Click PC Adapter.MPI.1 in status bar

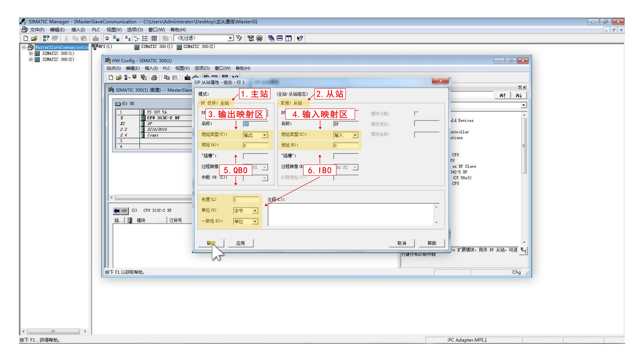[x=467, y=340]
